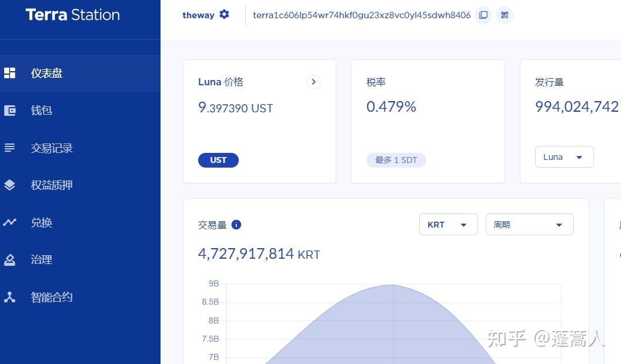Select the 权益质押 staking icon
621x364 pixels.
click(9, 185)
